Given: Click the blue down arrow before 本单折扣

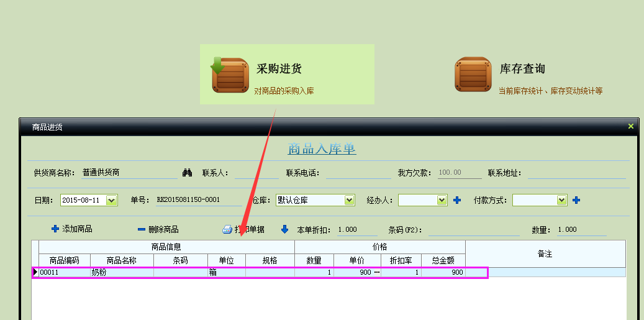Looking at the screenshot, I should (x=284, y=229).
